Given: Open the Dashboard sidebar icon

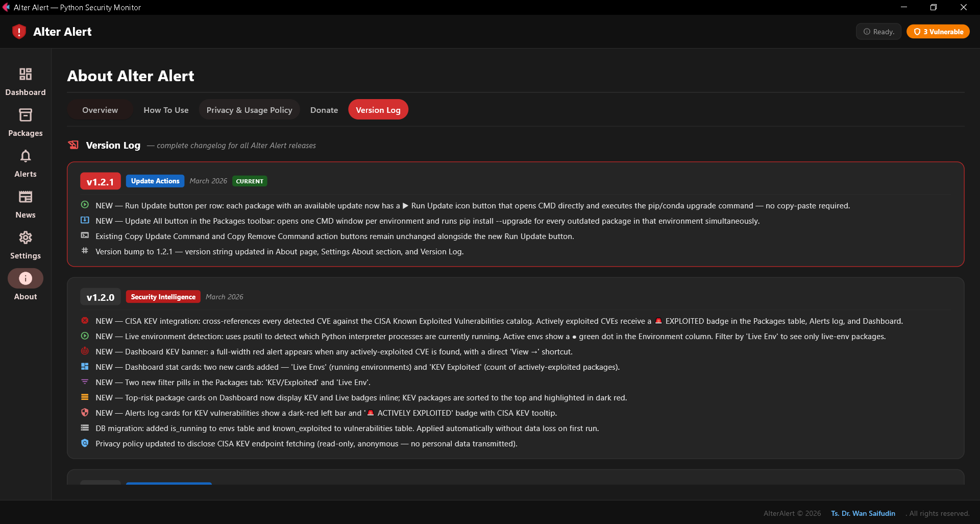Looking at the screenshot, I should pos(25,74).
